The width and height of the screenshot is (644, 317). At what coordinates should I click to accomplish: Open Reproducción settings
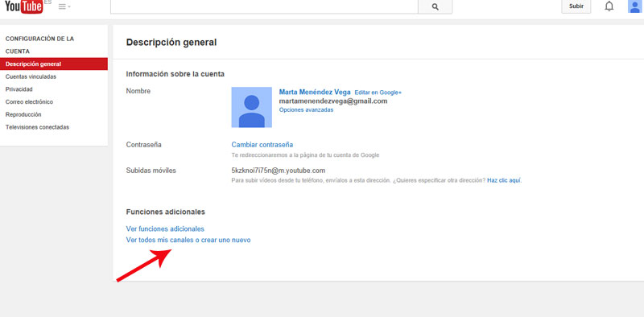(23, 114)
